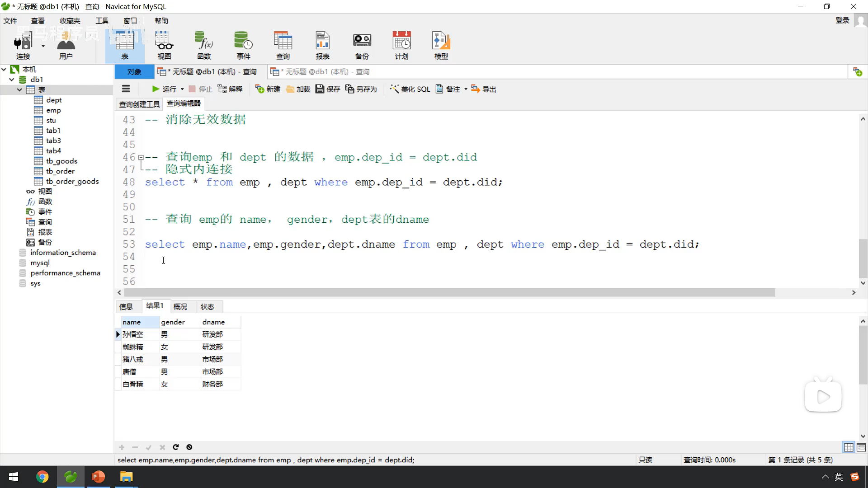The image size is (868, 488).
Task: Switch to grid view at bottom right
Action: (x=849, y=447)
